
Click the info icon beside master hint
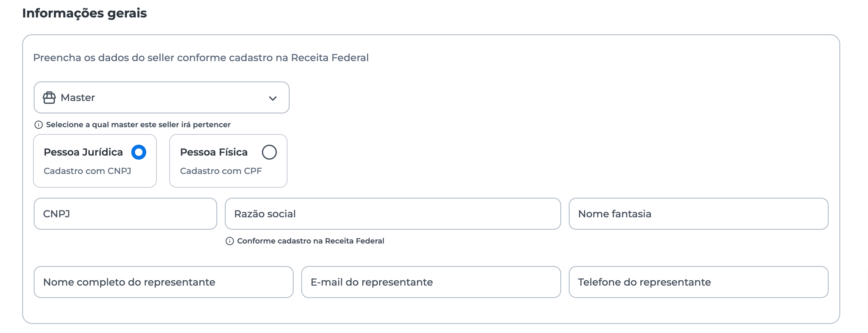[38, 125]
